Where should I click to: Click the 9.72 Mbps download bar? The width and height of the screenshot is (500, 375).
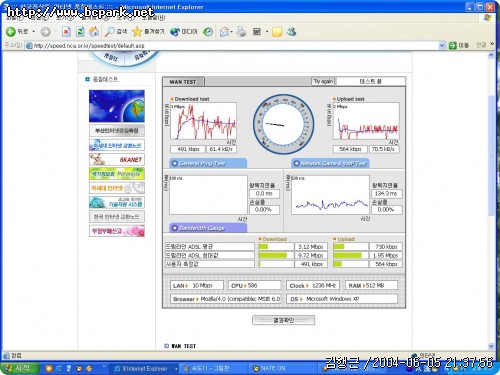276,255
